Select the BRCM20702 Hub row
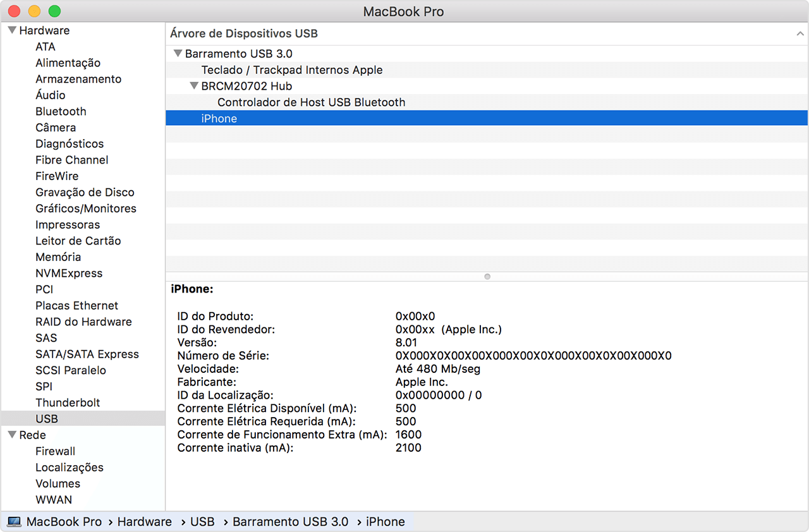The image size is (809, 532). click(487, 86)
